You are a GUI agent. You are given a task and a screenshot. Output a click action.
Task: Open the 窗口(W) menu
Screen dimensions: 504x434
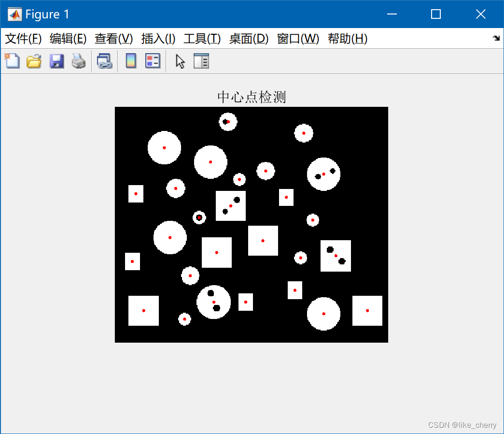tap(298, 39)
